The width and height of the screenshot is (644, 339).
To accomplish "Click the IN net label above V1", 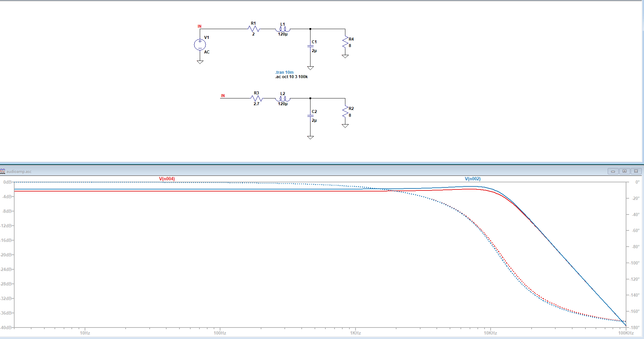I will 199,26.
